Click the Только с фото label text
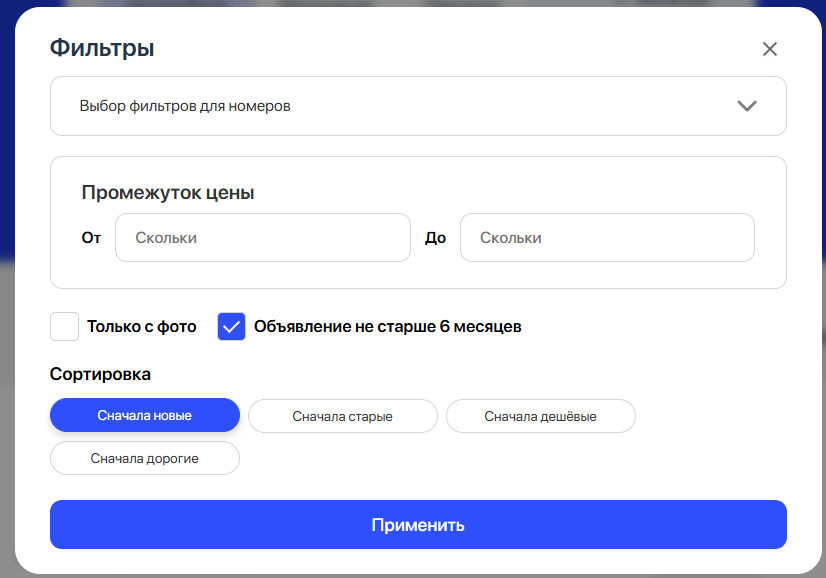 point(142,327)
